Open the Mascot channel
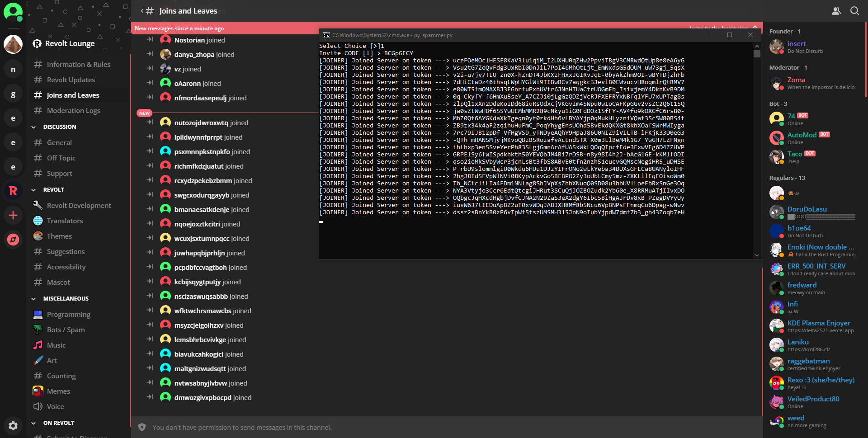This screenshot has height=438, width=868. 78,282
